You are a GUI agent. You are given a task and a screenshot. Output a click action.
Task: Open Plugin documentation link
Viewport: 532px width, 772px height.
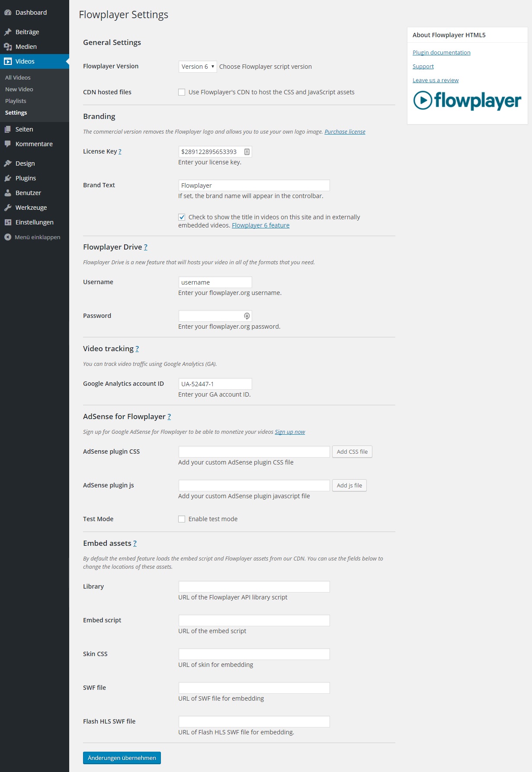(x=441, y=52)
